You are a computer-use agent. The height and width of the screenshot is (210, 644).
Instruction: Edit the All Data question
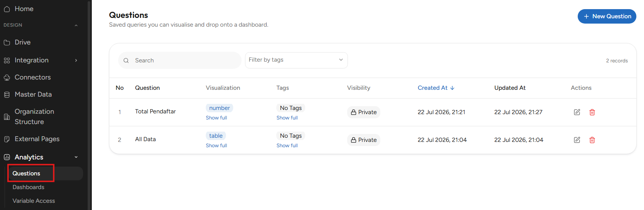577,140
